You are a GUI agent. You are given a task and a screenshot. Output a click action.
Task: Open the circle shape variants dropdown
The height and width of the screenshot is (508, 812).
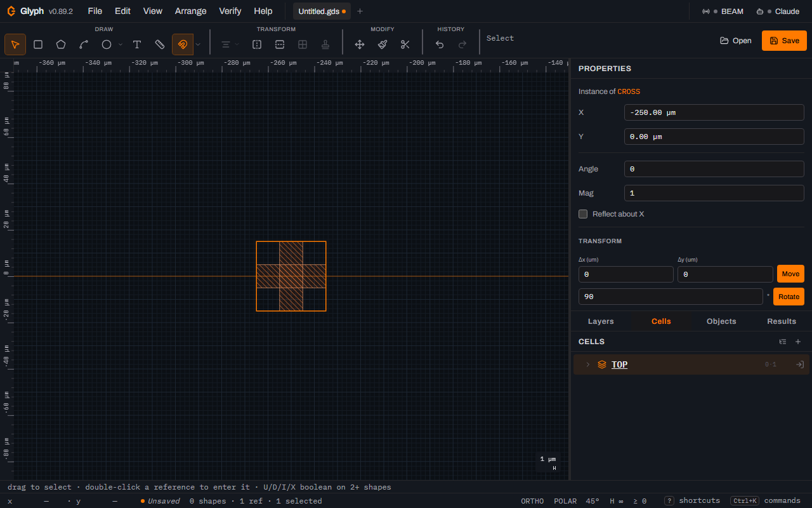[121, 44]
